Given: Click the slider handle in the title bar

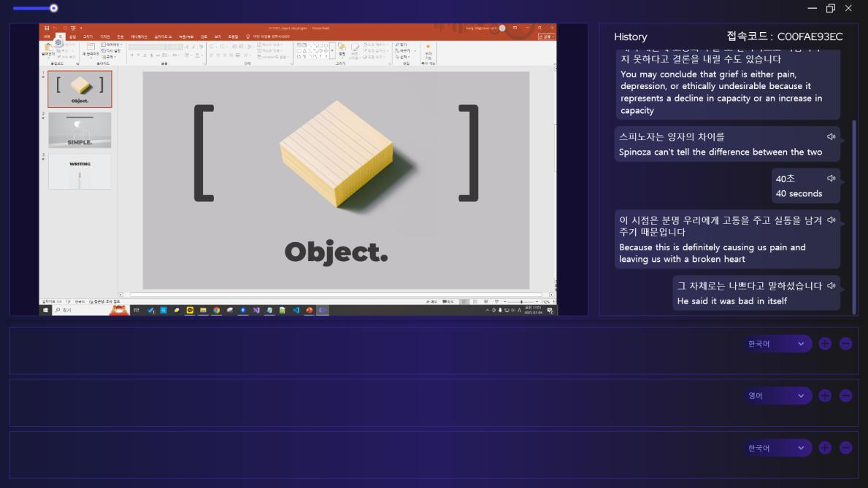Looking at the screenshot, I should 53,8.
